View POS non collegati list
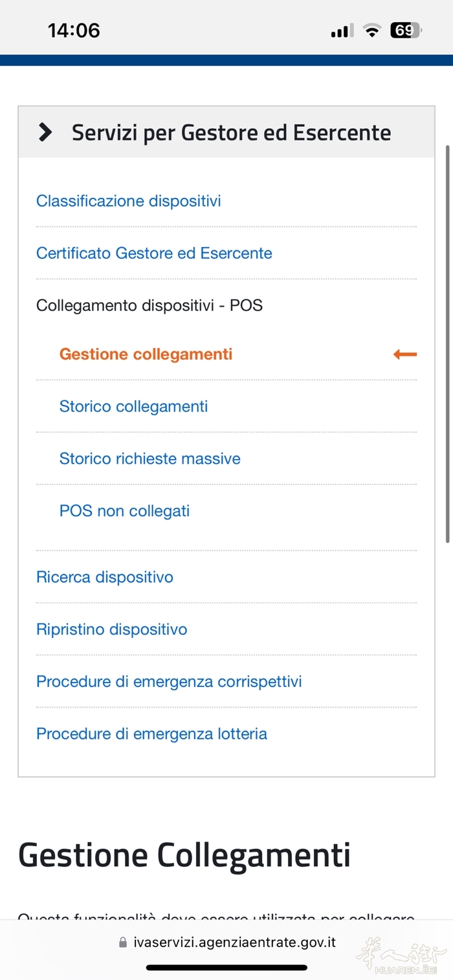The width and height of the screenshot is (453, 980). (x=124, y=511)
